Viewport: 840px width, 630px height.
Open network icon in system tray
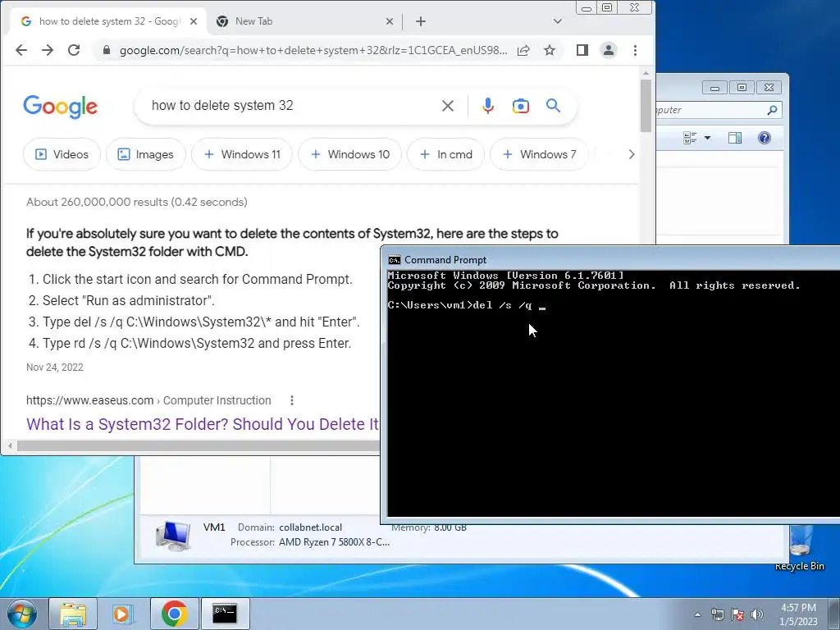coord(717,614)
